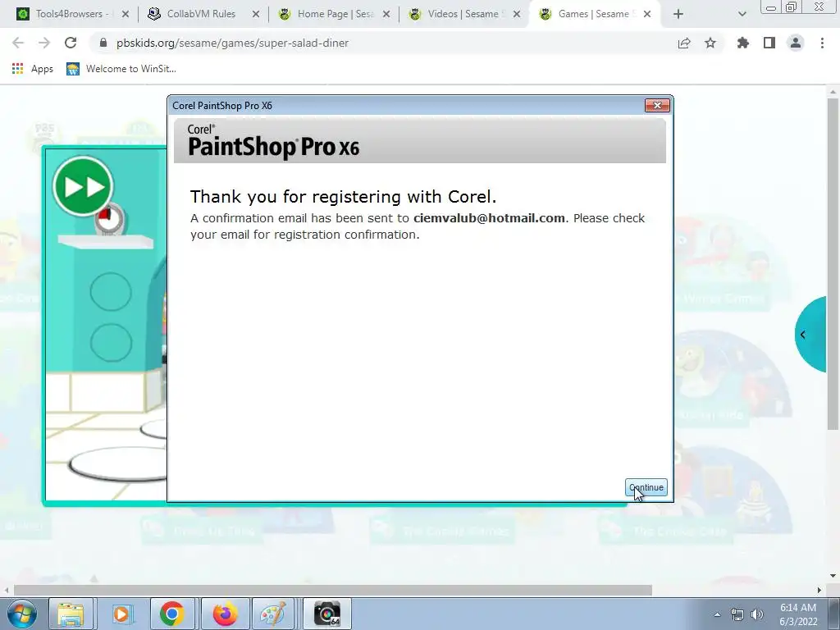Click the address bar URL

point(232,43)
